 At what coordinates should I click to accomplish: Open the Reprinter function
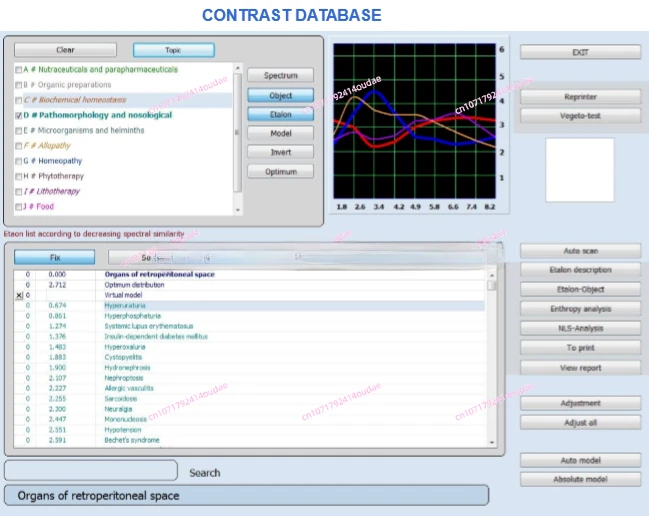pyautogui.click(x=580, y=96)
